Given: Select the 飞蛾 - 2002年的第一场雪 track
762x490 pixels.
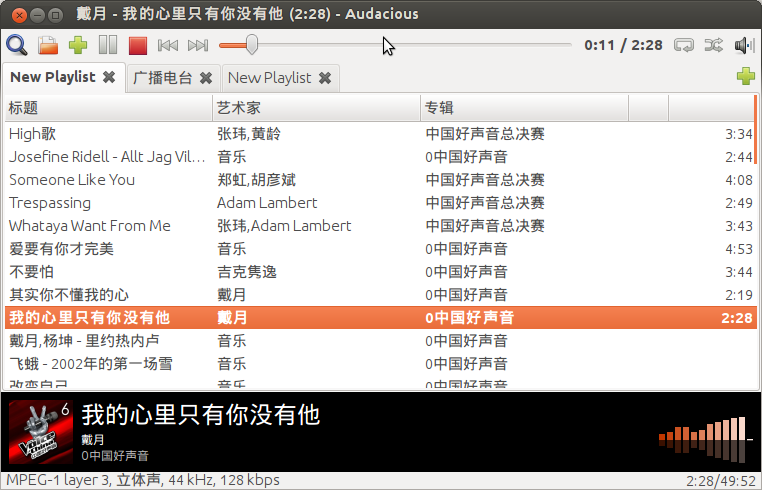Looking at the screenshot, I should coord(379,364).
